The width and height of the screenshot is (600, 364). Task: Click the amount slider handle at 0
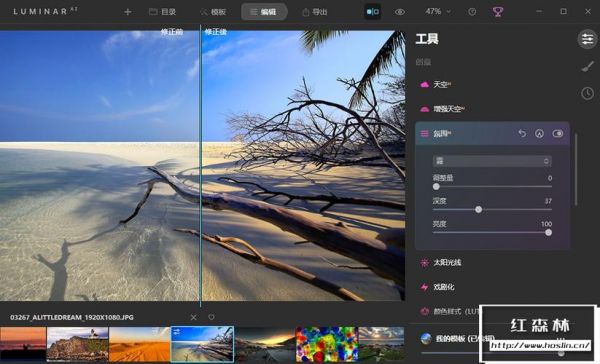pyautogui.click(x=436, y=187)
